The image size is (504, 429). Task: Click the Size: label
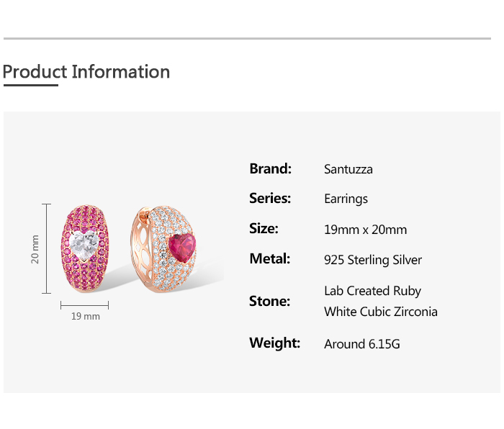pos(264,228)
